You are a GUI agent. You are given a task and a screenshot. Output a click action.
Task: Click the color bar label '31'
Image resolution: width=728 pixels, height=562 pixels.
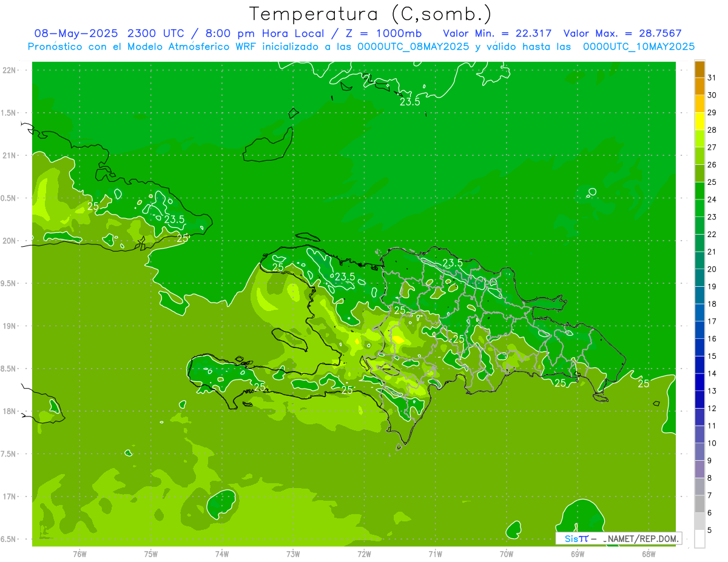tap(712, 78)
